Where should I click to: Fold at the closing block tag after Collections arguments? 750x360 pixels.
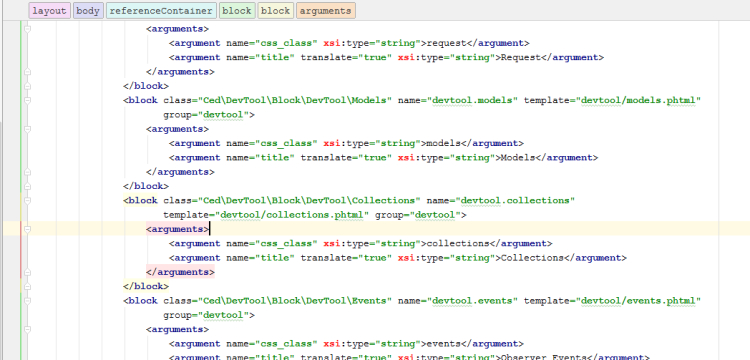pos(27,287)
